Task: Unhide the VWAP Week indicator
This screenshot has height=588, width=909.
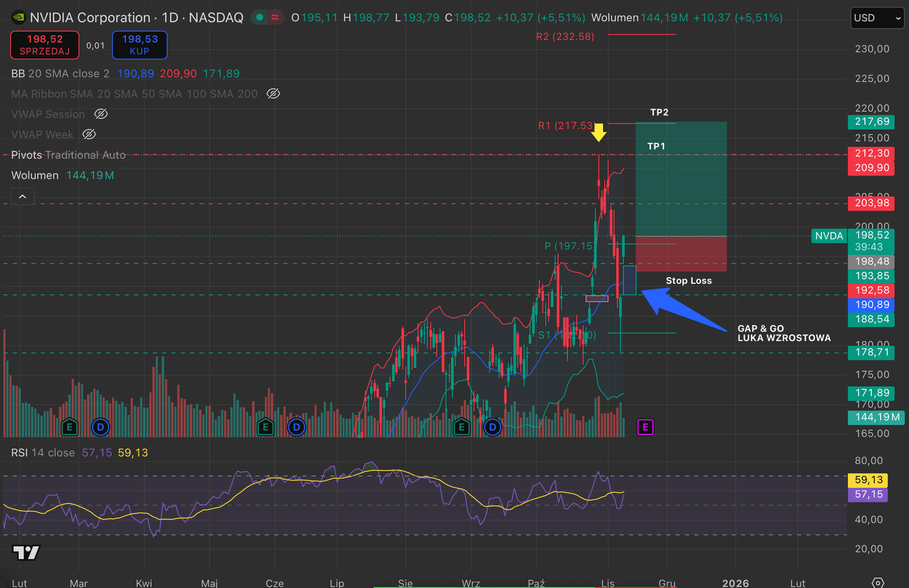Action: coord(89,134)
